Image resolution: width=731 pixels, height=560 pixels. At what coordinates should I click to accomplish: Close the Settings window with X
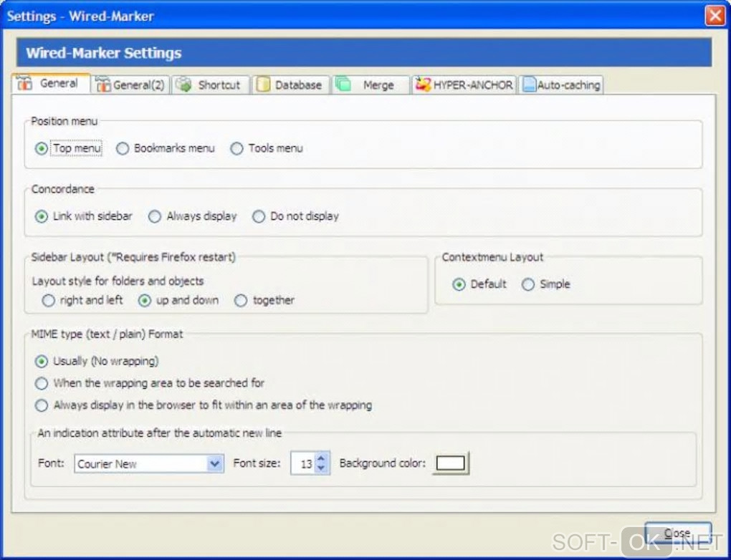[x=715, y=15]
